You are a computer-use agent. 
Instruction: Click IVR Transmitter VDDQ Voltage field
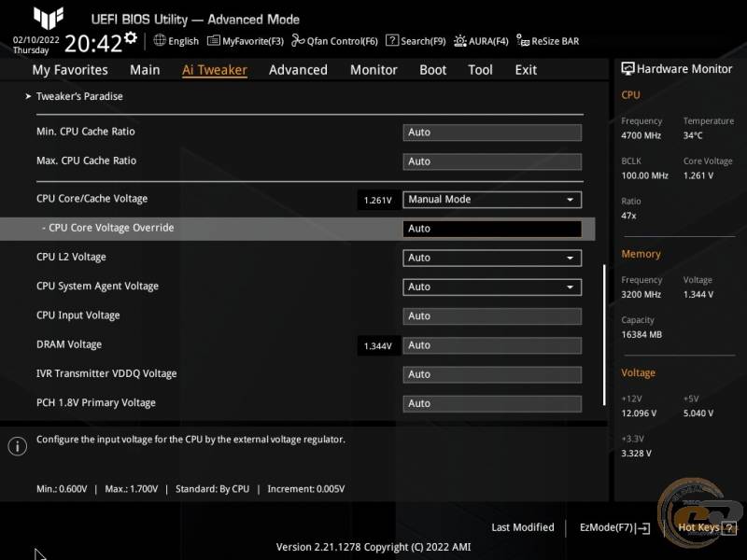click(492, 374)
